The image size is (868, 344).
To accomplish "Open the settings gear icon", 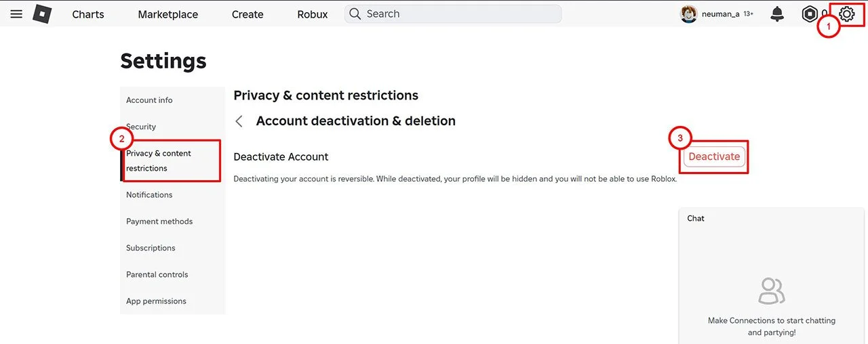I will (x=847, y=14).
